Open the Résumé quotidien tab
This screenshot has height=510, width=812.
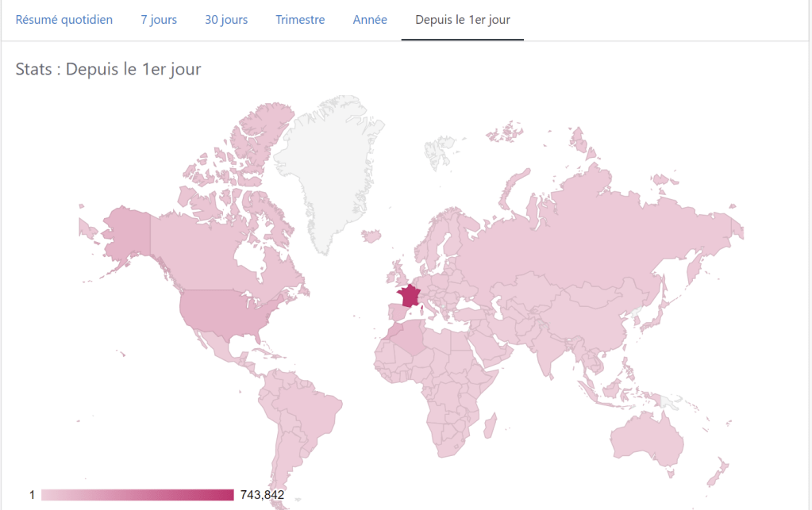(64, 20)
